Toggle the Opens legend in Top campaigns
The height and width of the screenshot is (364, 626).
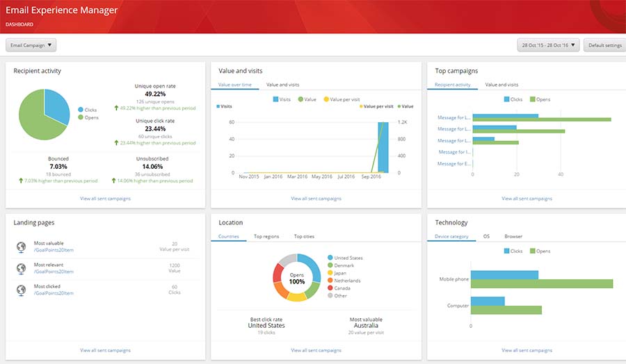pos(539,99)
